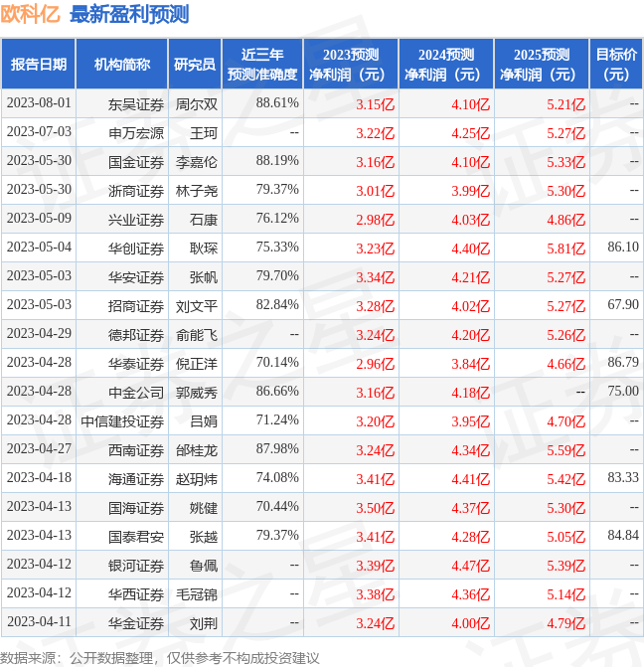644x667 pixels.
Task: Click target price 83.33
Action: point(623,478)
